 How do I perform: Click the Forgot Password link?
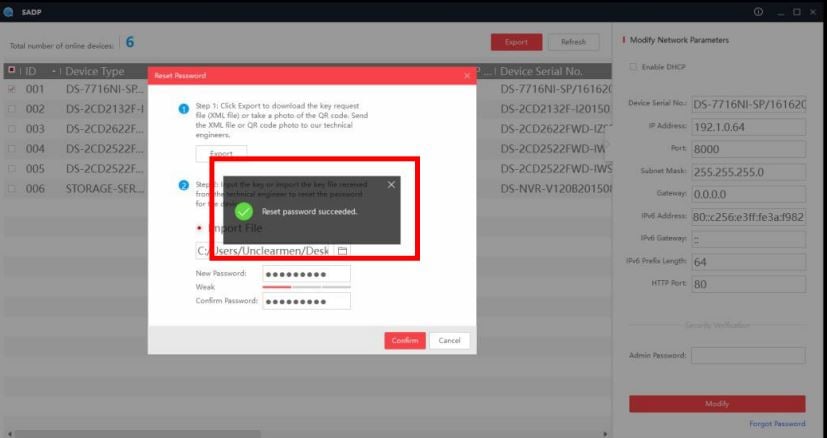(776, 424)
